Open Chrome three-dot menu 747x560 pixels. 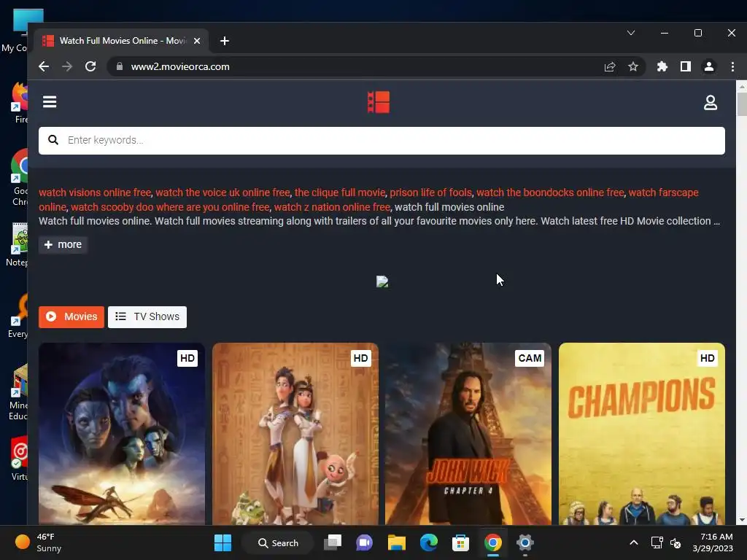[x=732, y=66]
